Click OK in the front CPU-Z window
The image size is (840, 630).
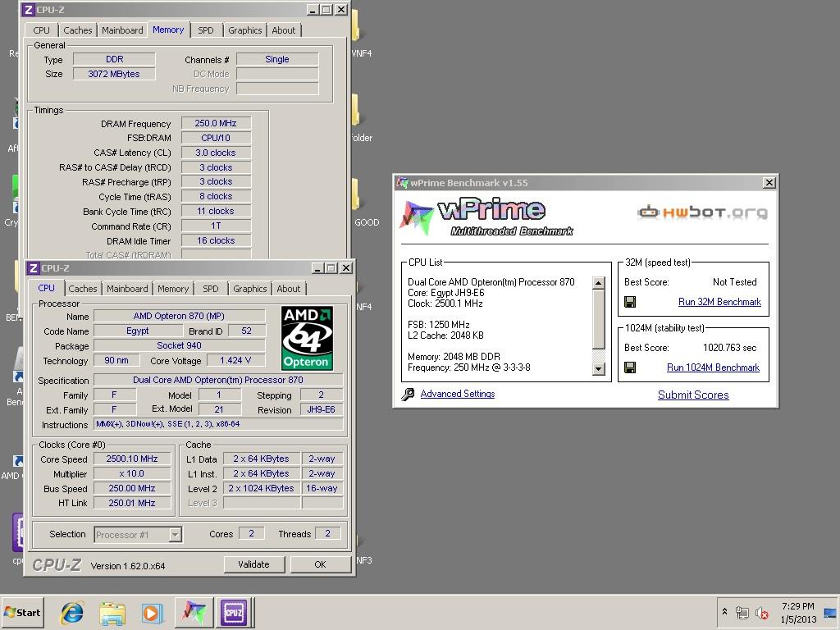(320, 564)
